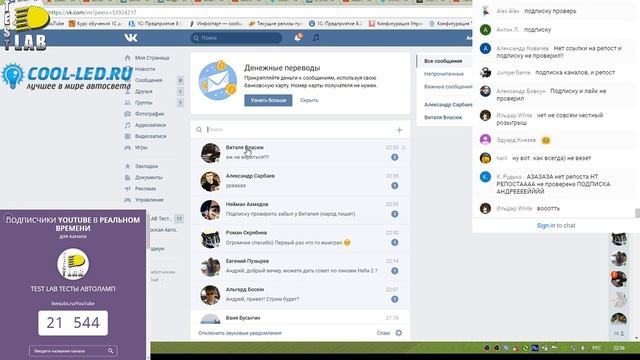Image resolution: width=640 pixels, height=360 pixels.
Task: Click language indicator РУС in tray
Action: 597,348
